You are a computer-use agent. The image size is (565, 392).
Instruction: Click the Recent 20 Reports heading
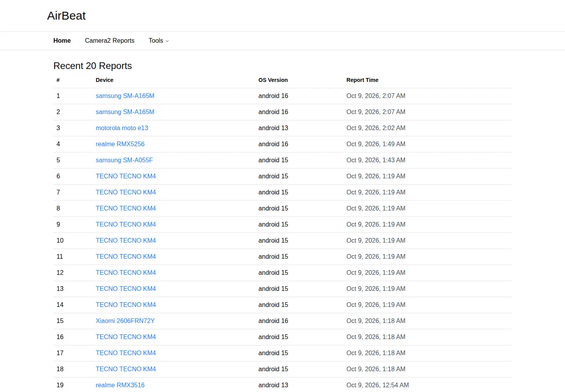93,66
